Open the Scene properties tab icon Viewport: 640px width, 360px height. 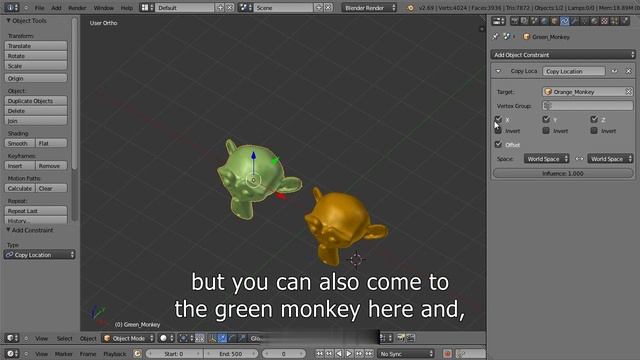534,21
